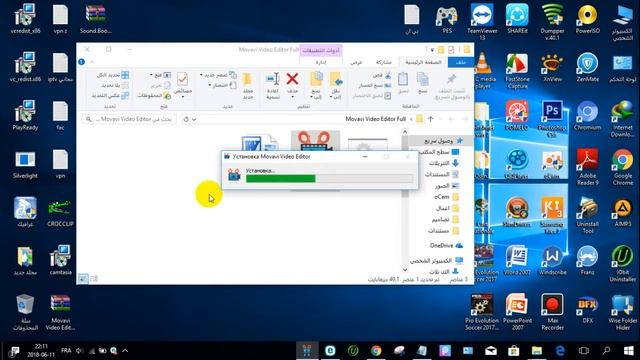Screen dimensions: 640x360
Task: Click Application Tools (أدوات التطبيقات) tab
Action: [321, 50]
